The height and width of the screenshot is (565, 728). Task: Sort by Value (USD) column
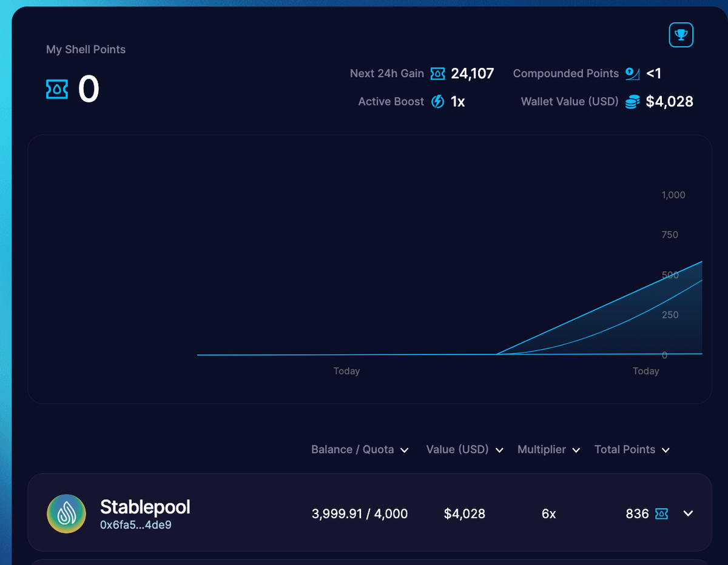coord(465,450)
